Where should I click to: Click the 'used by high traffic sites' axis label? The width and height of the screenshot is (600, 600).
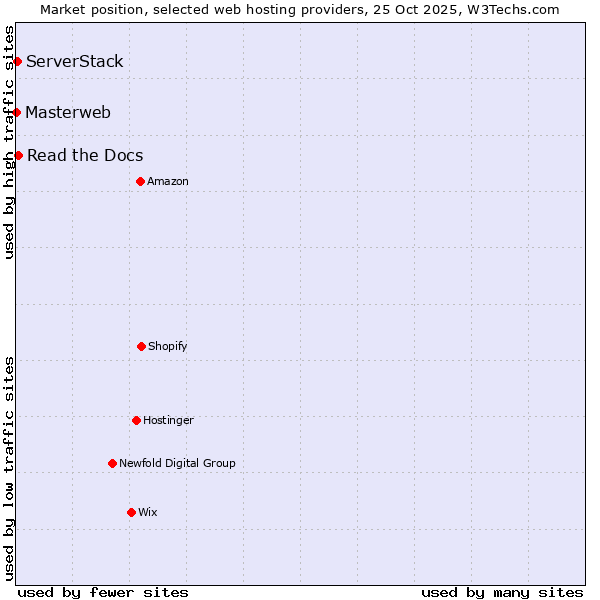(9, 142)
